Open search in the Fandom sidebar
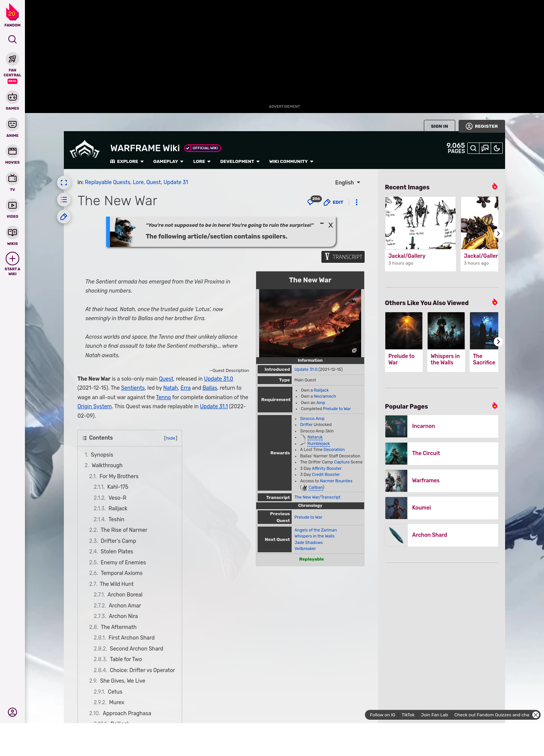This screenshot has height=756, width=544. (x=12, y=39)
